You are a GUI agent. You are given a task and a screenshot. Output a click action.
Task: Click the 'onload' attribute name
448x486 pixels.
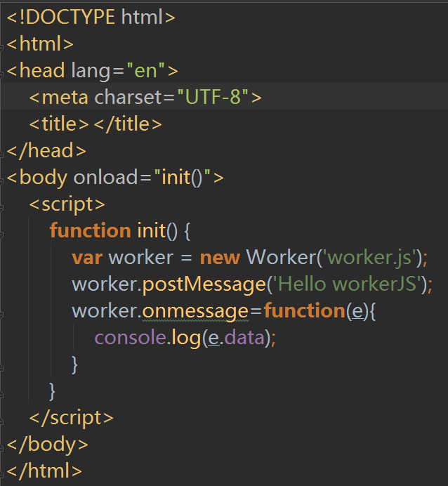tap(105, 177)
